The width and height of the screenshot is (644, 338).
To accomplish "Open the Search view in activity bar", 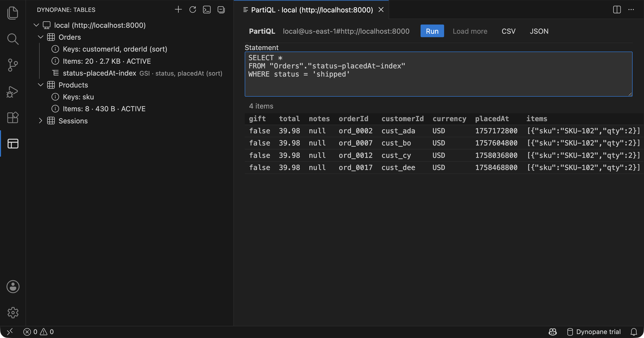I will coord(13,39).
